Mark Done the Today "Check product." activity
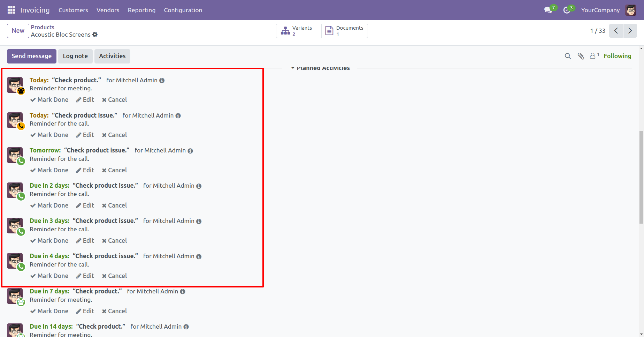Image resolution: width=644 pixels, height=337 pixels. [x=49, y=100]
